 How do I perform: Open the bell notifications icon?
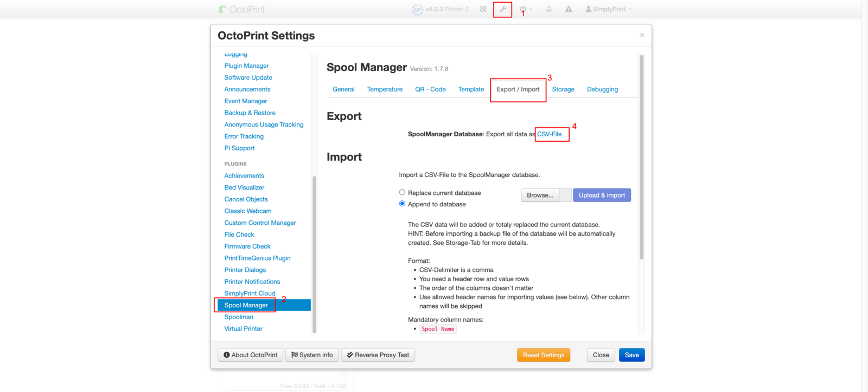(548, 9)
